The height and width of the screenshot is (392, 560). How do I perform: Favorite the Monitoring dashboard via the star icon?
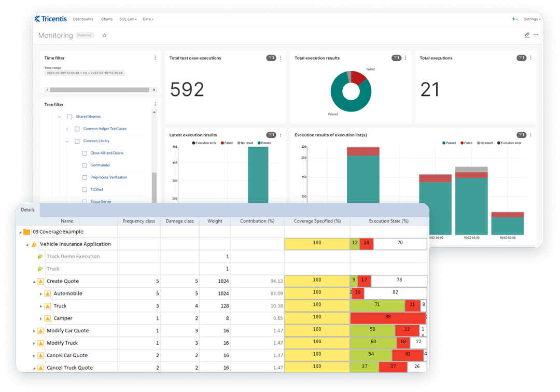coord(104,35)
